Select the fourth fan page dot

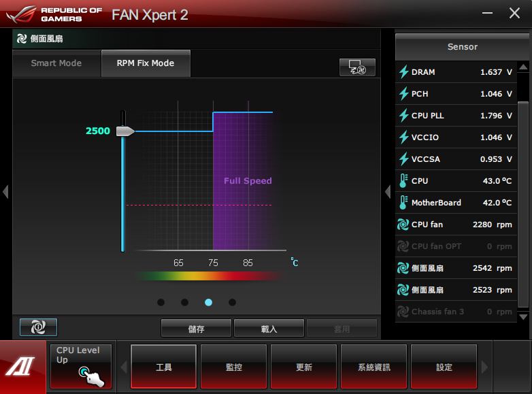(x=233, y=302)
